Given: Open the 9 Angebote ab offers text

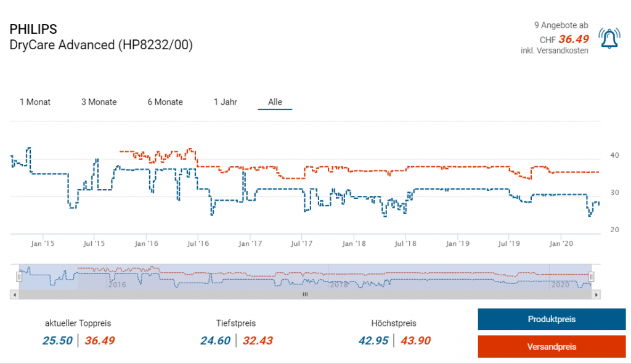Looking at the screenshot, I should point(561,25).
